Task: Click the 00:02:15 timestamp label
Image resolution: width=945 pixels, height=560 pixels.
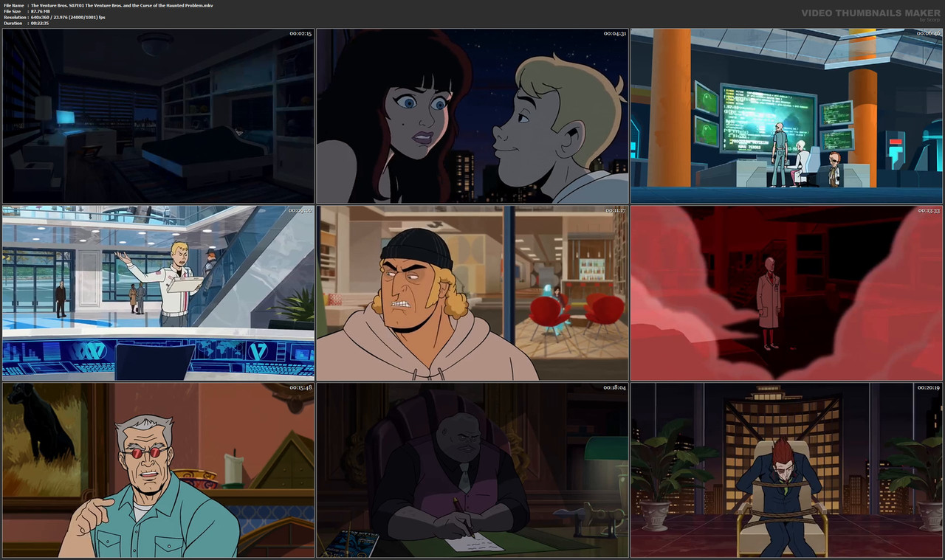Action: [x=301, y=32]
